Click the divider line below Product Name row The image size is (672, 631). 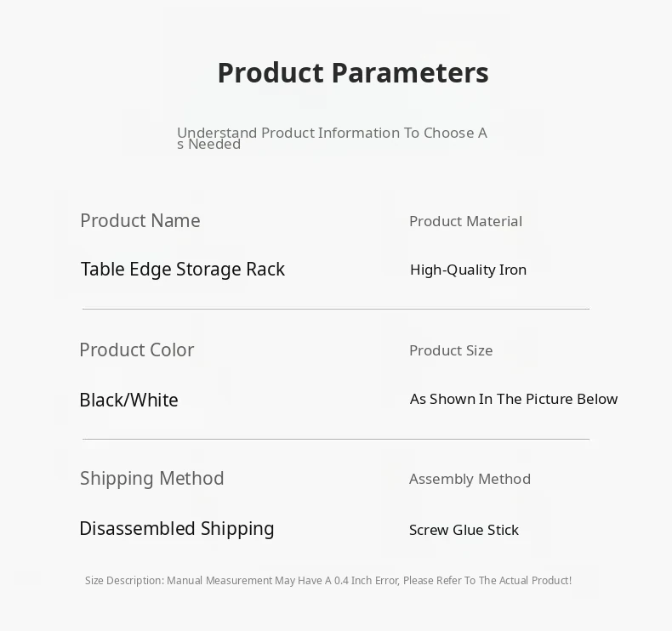tap(336, 309)
